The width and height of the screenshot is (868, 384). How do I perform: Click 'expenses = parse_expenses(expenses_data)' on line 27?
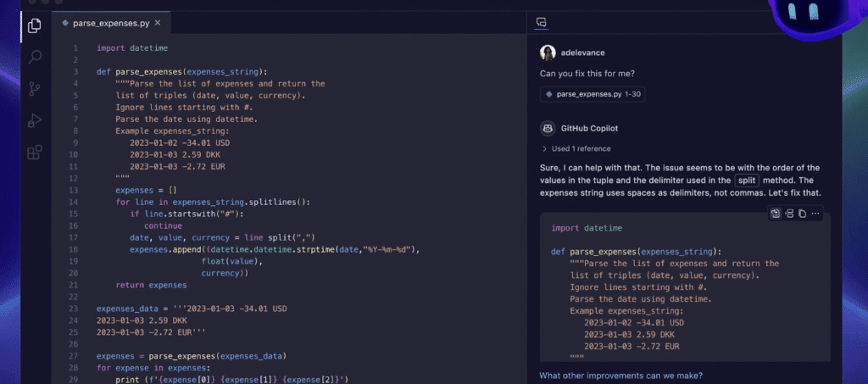[x=192, y=356]
